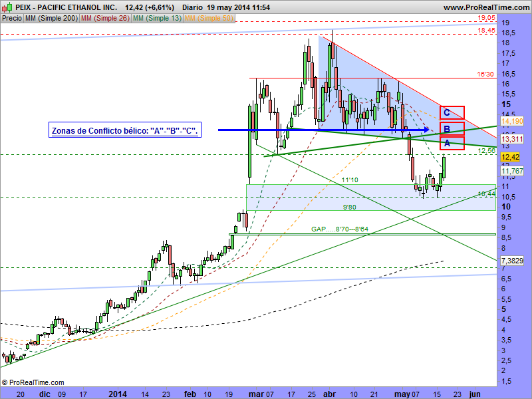
Task: Click the feb marker on the time axis
Action: point(190,394)
